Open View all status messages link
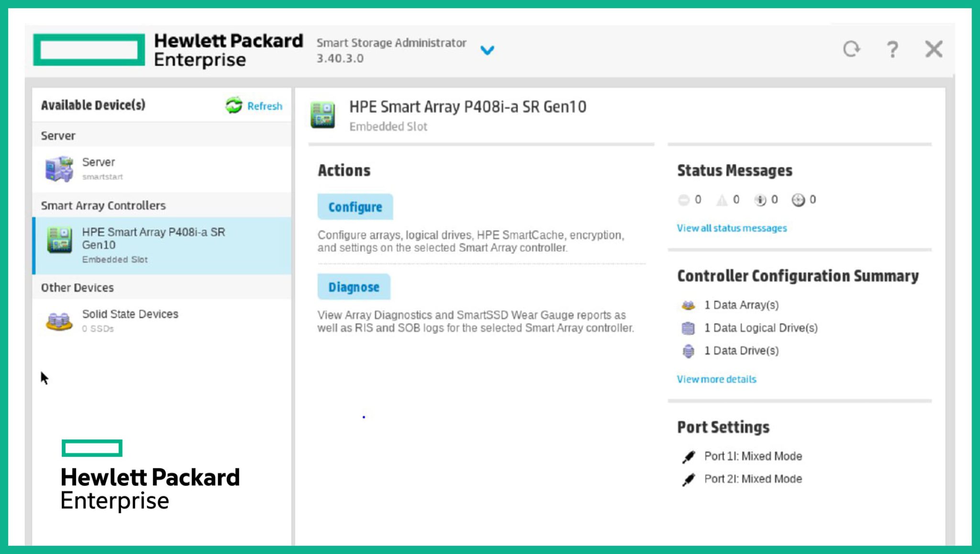The height and width of the screenshot is (554, 980). click(732, 228)
